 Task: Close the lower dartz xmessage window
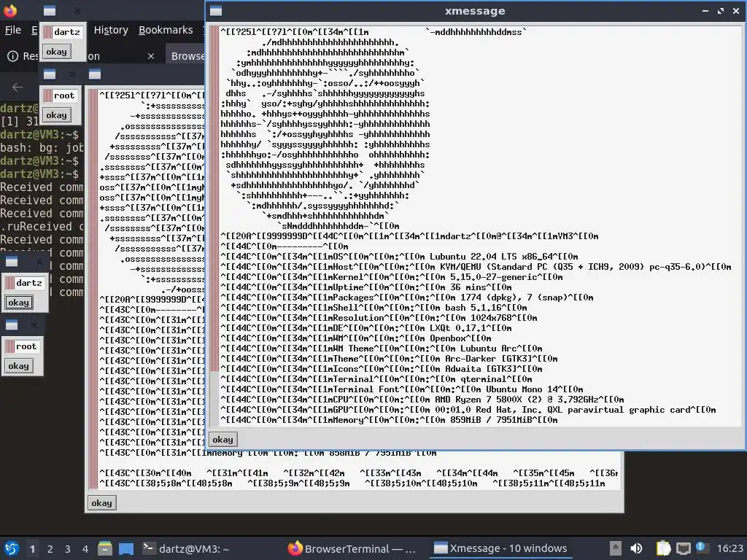point(39,262)
